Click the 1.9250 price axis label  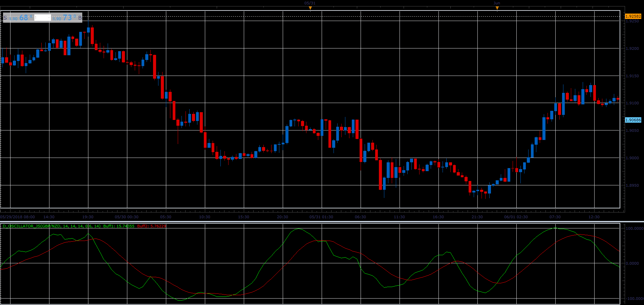click(x=632, y=21)
